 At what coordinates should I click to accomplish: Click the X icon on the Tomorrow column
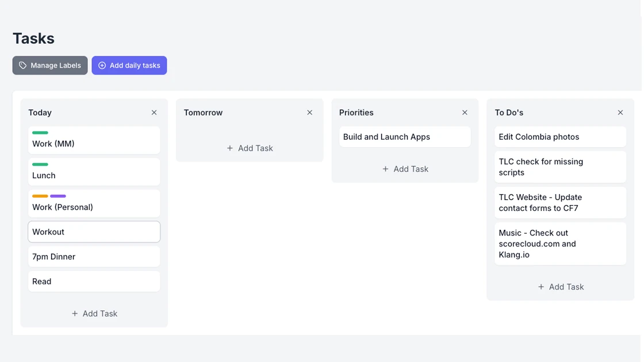(x=309, y=112)
